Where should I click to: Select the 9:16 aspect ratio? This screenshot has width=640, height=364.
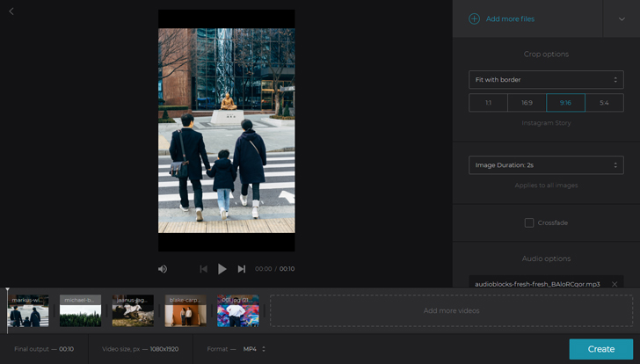click(565, 102)
